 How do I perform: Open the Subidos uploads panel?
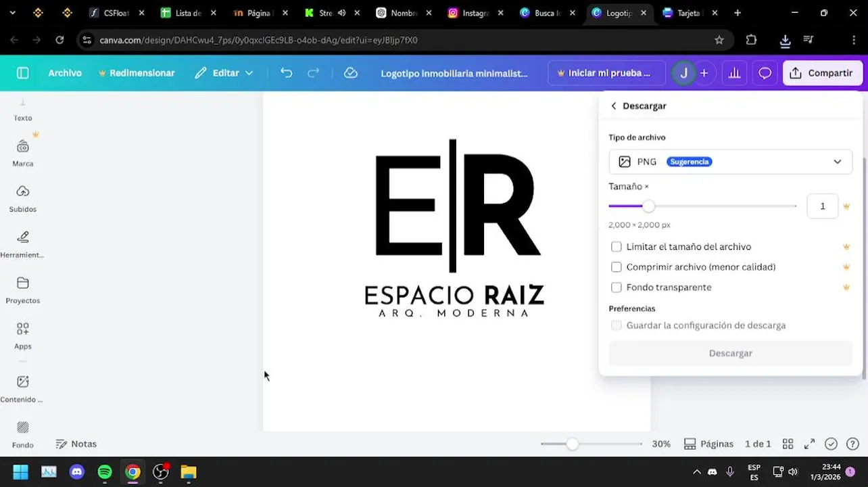click(23, 199)
